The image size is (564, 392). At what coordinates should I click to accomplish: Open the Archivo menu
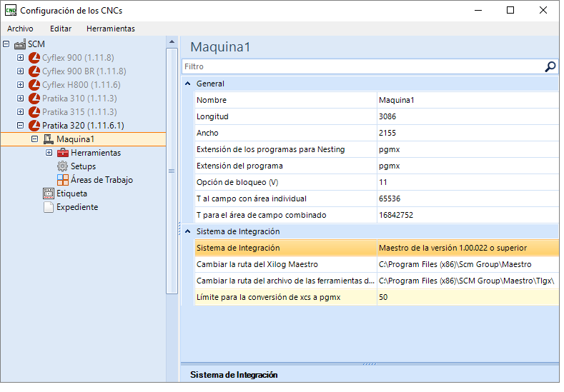pos(20,29)
